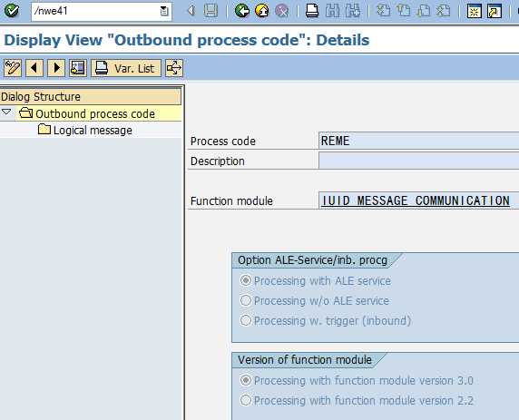Click the Next Page icon

click(424, 11)
